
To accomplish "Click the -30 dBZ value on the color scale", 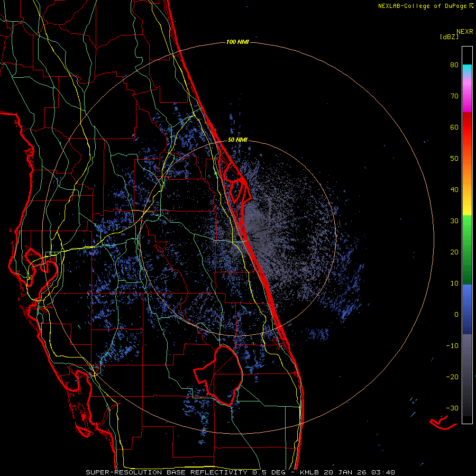I will [x=452, y=408].
